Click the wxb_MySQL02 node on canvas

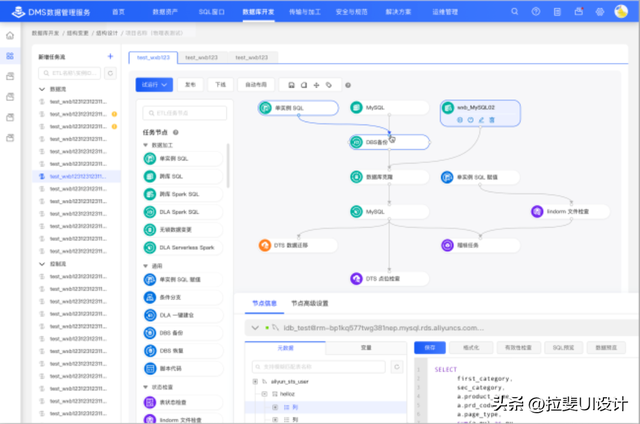pos(480,113)
